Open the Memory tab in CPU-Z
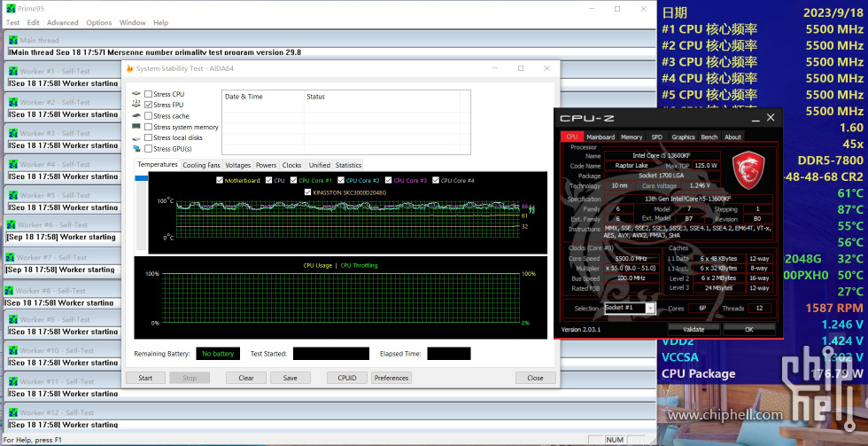Viewport: 868px width, 446px height. click(x=632, y=137)
